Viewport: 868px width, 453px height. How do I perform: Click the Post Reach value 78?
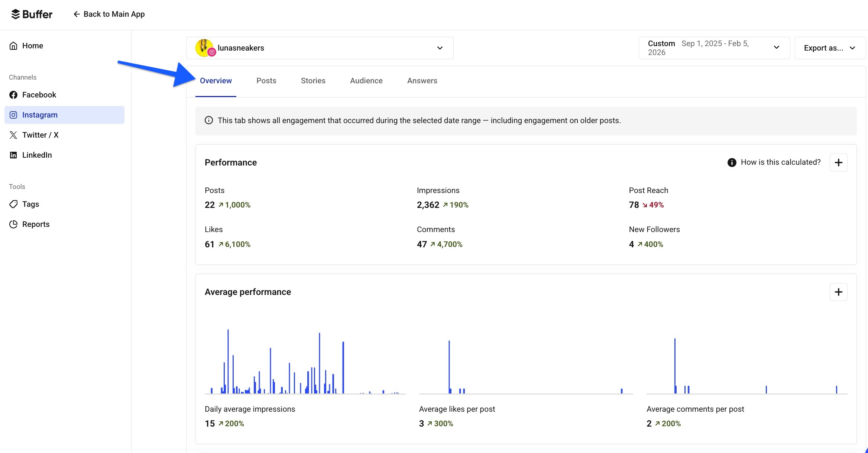pyautogui.click(x=634, y=205)
